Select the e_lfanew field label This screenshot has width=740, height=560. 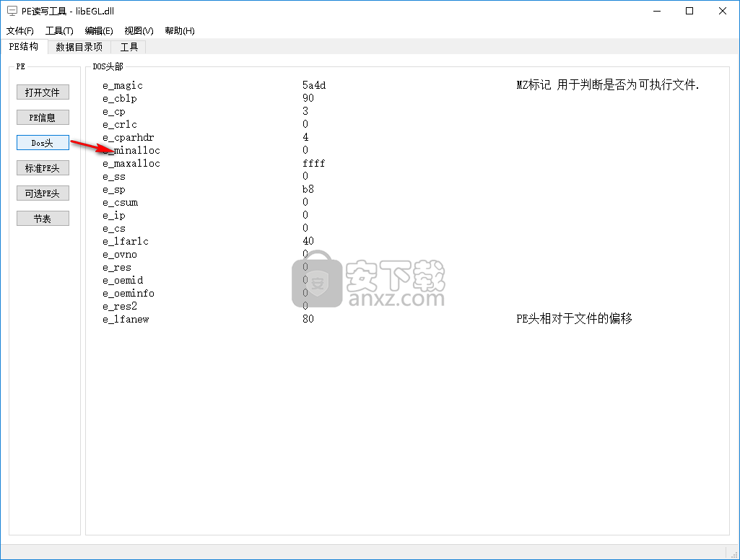tap(126, 320)
